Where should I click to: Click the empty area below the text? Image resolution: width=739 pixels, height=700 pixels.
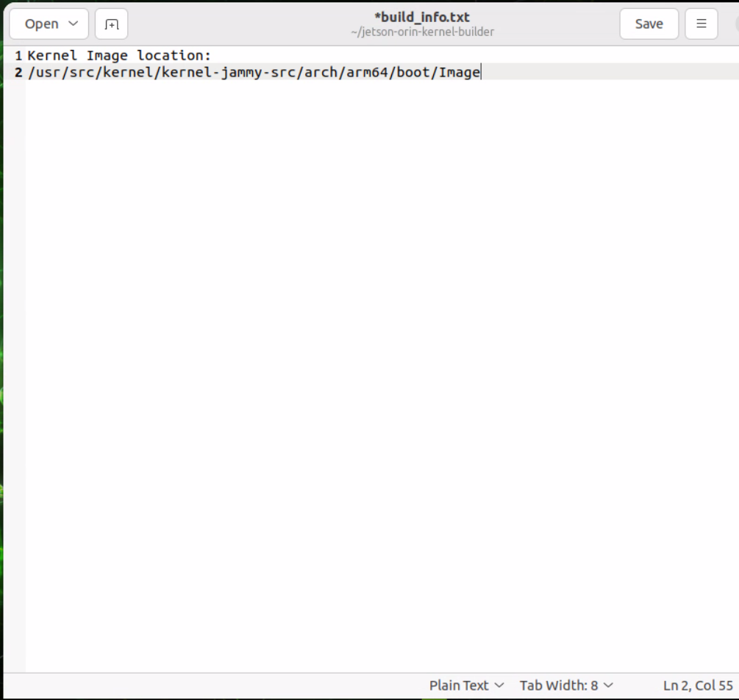(x=368, y=368)
